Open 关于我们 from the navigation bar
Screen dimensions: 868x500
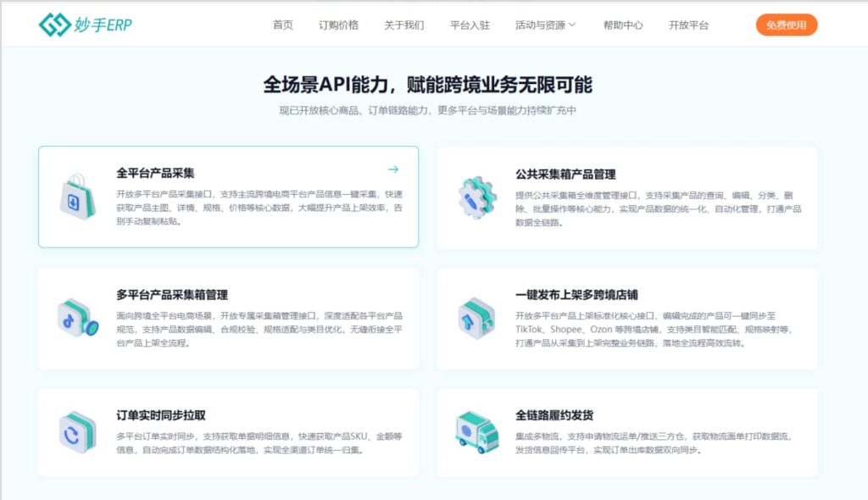pos(404,25)
